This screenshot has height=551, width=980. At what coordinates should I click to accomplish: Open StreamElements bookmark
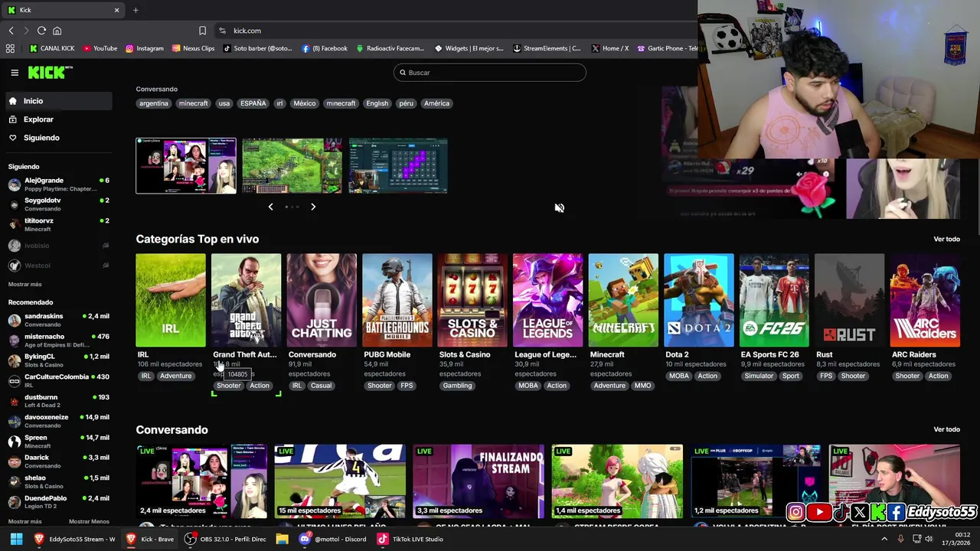click(x=547, y=48)
